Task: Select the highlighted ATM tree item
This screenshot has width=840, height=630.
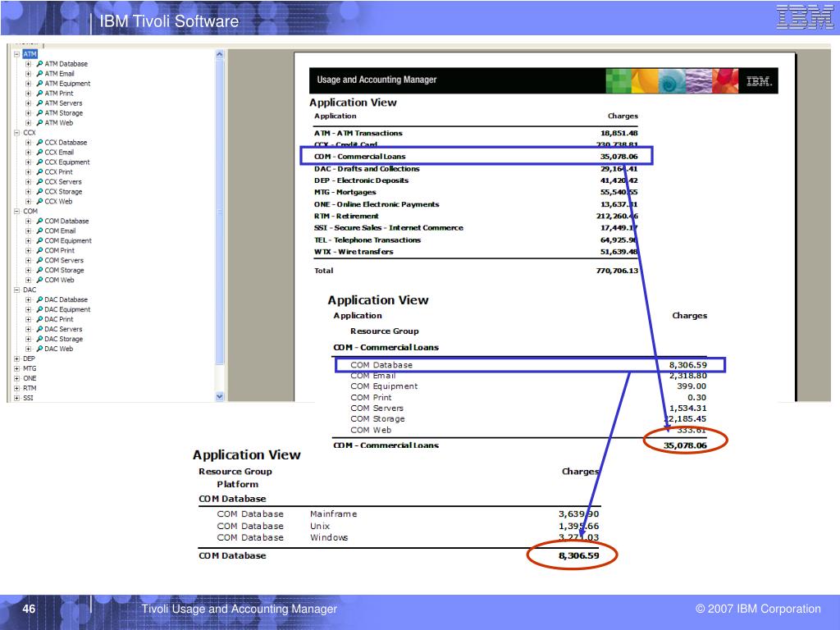Action: coord(30,54)
